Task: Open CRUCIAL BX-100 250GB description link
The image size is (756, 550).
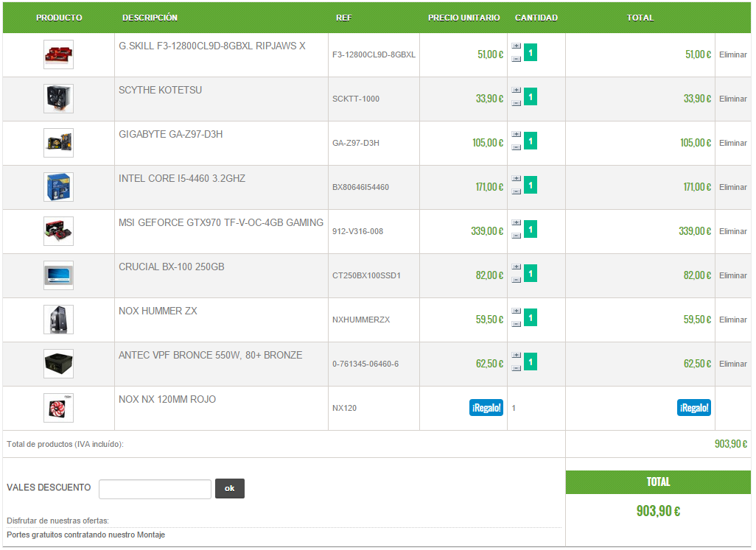Action: pos(172,267)
